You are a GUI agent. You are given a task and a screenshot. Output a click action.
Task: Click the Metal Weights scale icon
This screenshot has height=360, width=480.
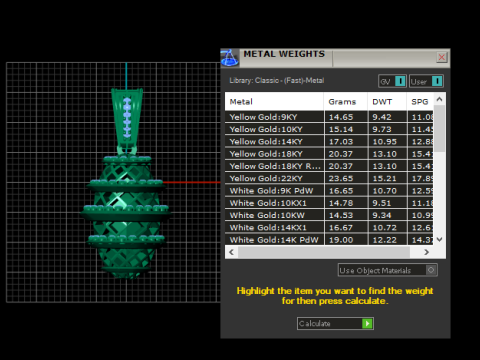coord(229,58)
